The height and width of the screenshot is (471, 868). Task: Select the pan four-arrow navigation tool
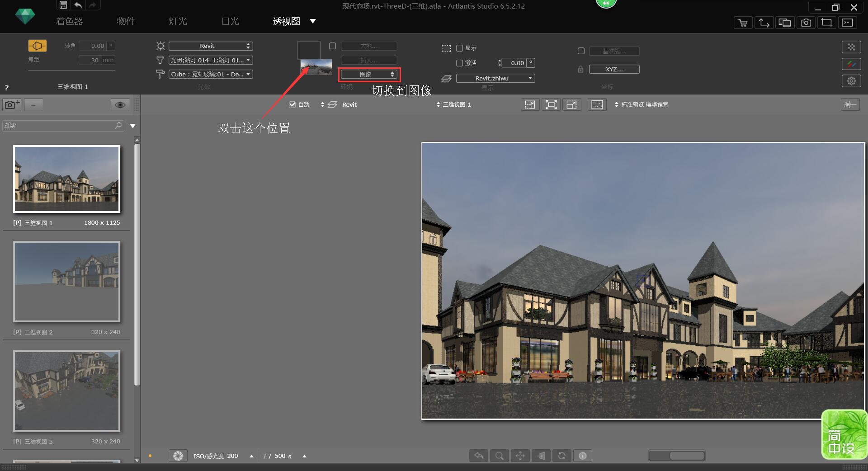tap(520, 456)
